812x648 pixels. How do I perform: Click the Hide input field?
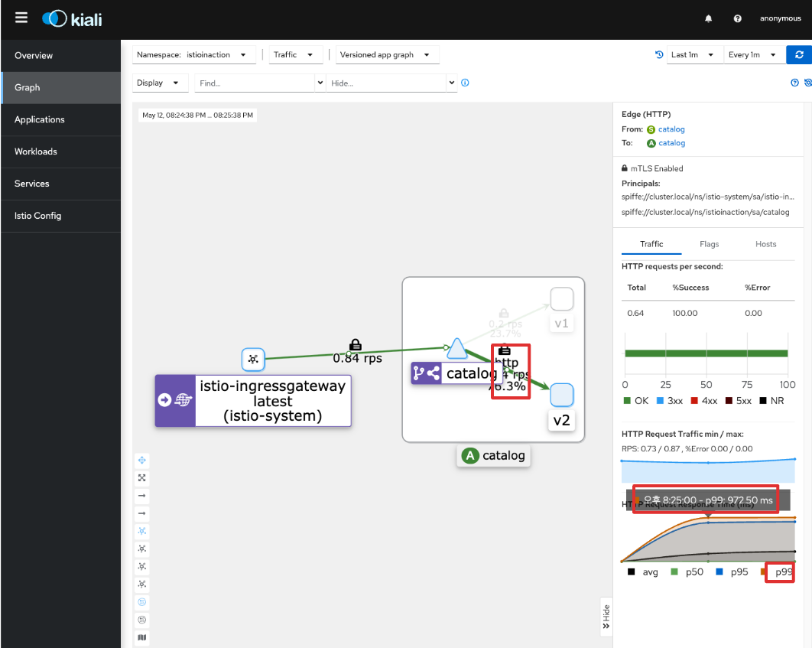(x=386, y=83)
